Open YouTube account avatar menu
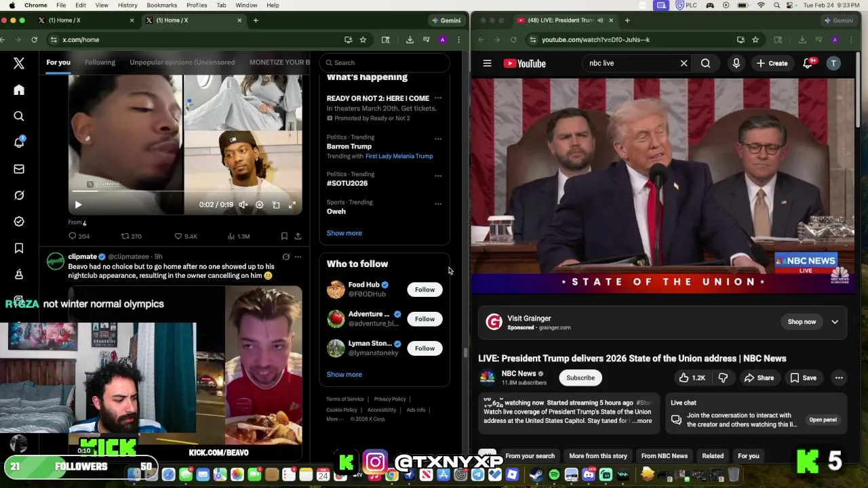Viewport: 868px width, 488px height. click(x=833, y=63)
